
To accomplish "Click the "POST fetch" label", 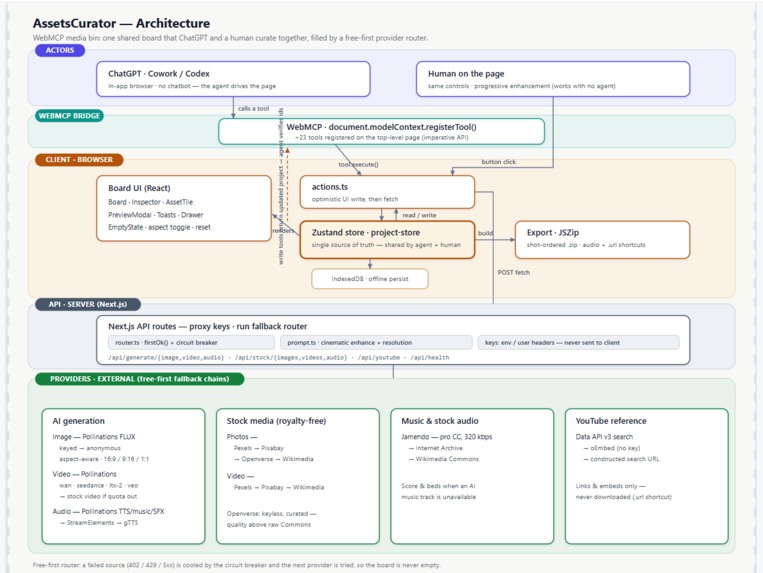I will point(513,272).
